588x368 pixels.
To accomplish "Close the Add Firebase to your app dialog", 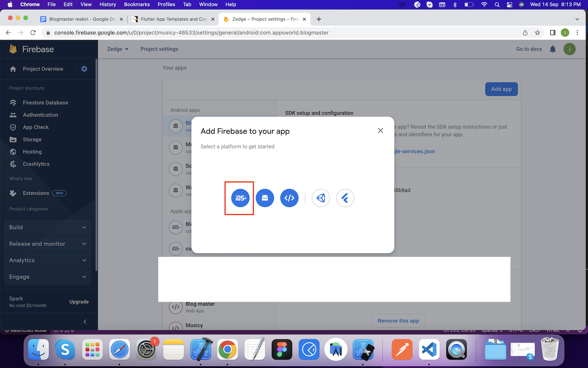I will [380, 131].
